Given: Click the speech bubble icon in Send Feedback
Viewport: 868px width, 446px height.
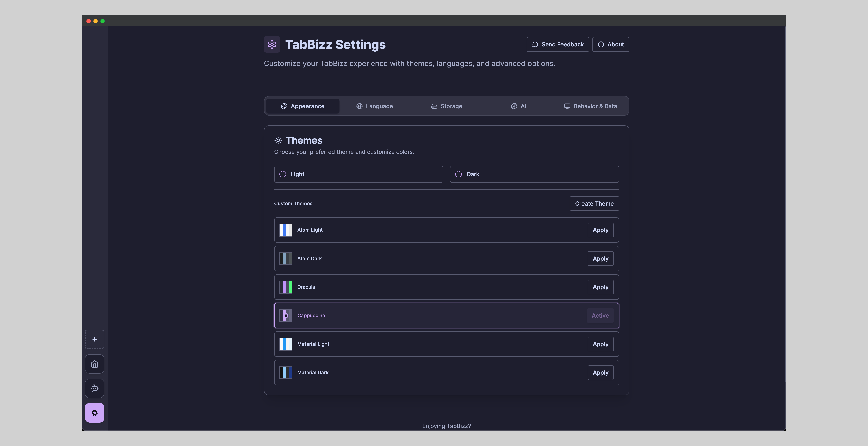Looking at the screenshot, I should [535, 44].
